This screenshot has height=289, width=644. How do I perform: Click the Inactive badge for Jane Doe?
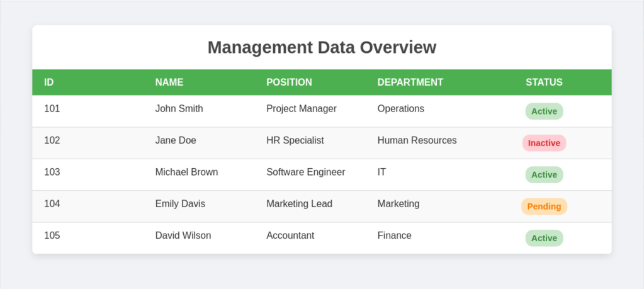(544, 143)
